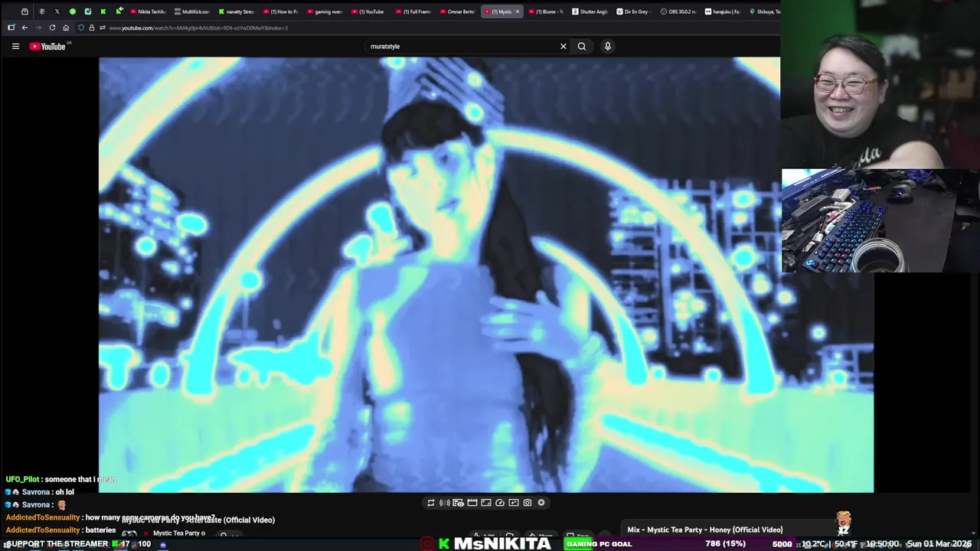Start voice search with microphone icon
This screenshot has width=980, height=551.
click(608, 46)
